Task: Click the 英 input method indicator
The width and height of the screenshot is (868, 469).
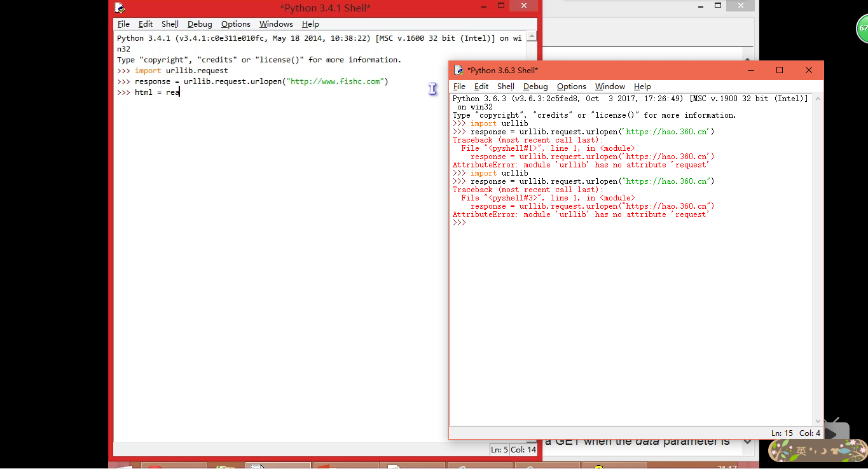Action: [801, 451]
